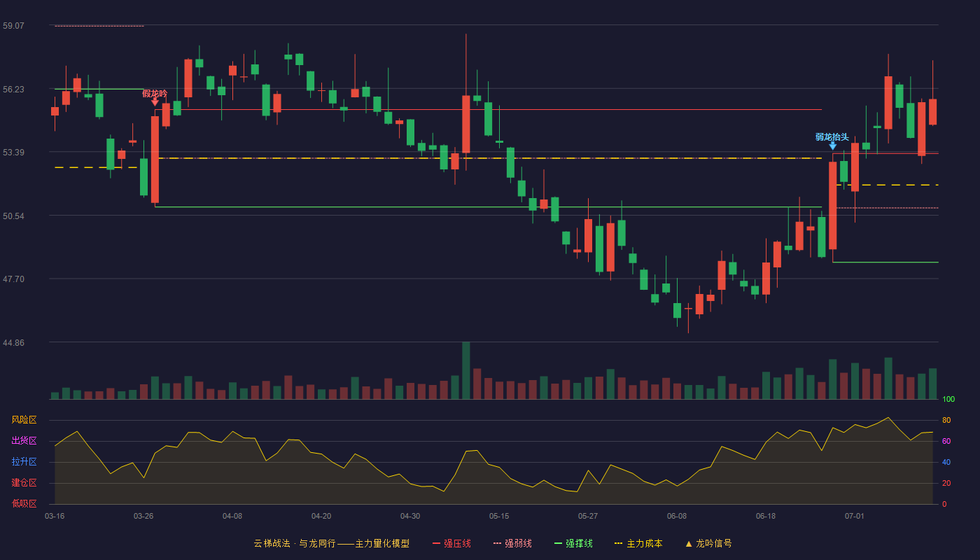Click the tall red candle below 弱龙抬头
Image resolution: width=980 pixels, height=560 pixels.
pyautogui.click(x=832, y=206)
